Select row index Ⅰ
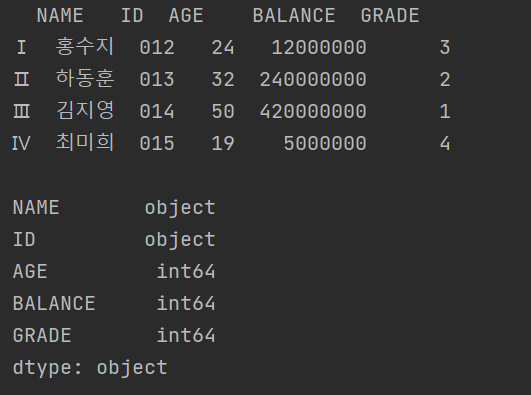 click(21, 47)
